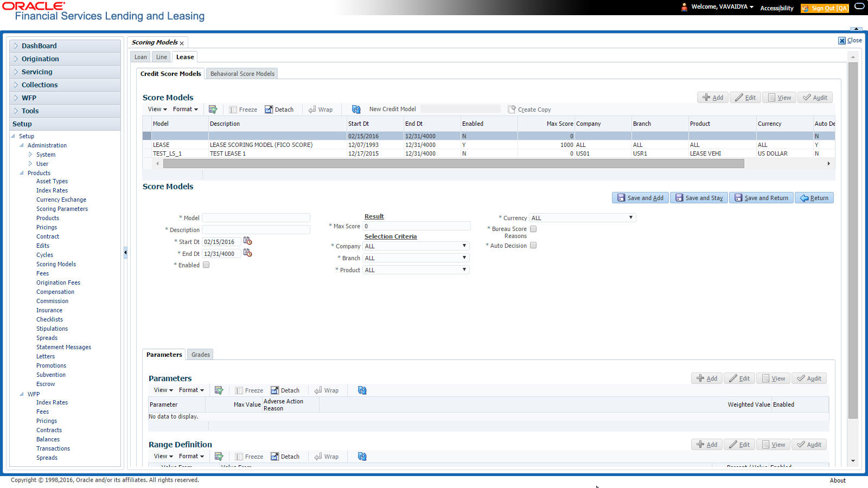Expand the Collections navigation section
The height and width of the screenshot is (488, 868).
pyautogui.click(x=65, y=85)
